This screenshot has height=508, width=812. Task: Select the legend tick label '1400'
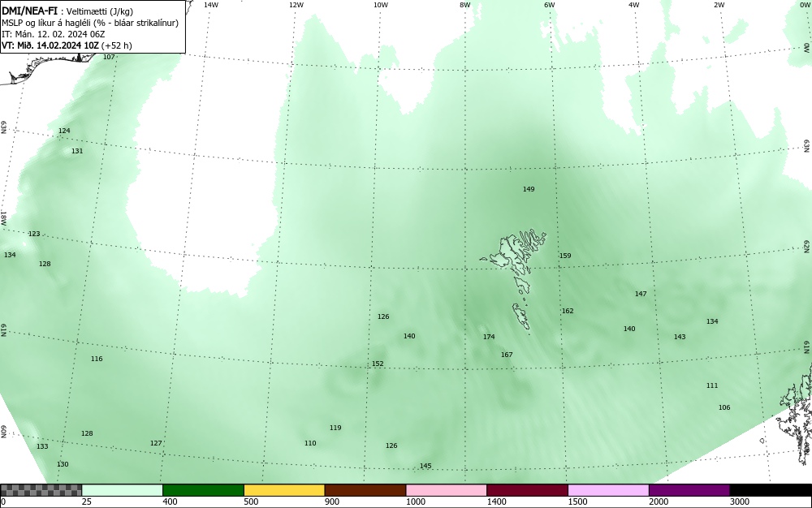coord(497,502)
